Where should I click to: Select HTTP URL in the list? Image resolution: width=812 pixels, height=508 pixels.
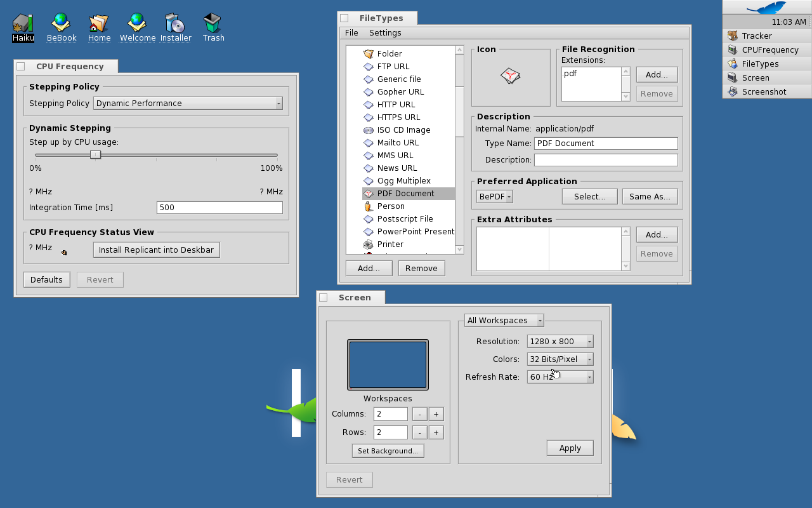click(396, 105)
